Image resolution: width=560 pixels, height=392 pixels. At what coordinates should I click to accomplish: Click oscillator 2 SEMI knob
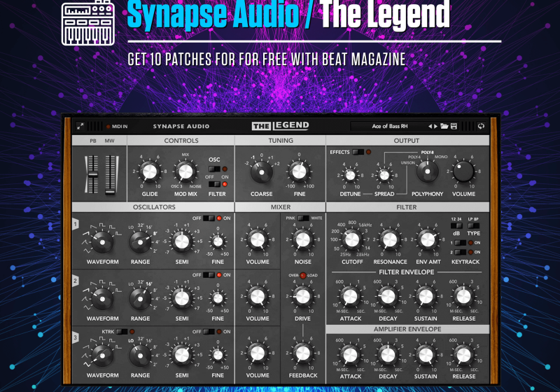tap(182, 298)
